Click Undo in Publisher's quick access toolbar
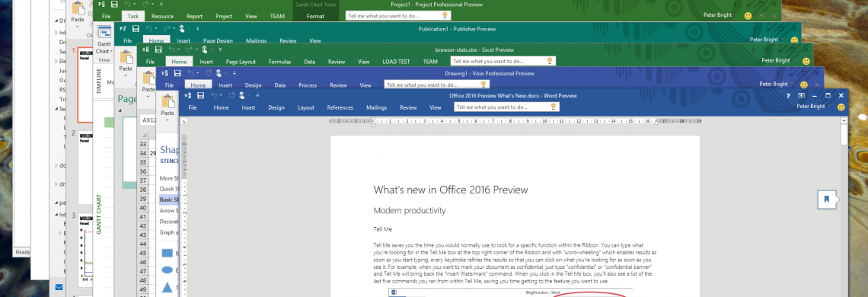Viewport: 868px width, 297px height. coord(149,28)
